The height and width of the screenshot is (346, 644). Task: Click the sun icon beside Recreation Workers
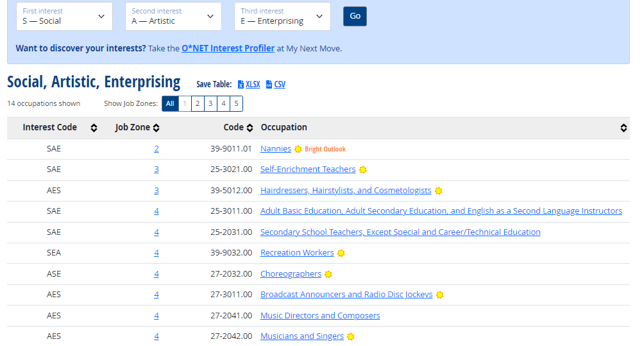coord(341,253)
